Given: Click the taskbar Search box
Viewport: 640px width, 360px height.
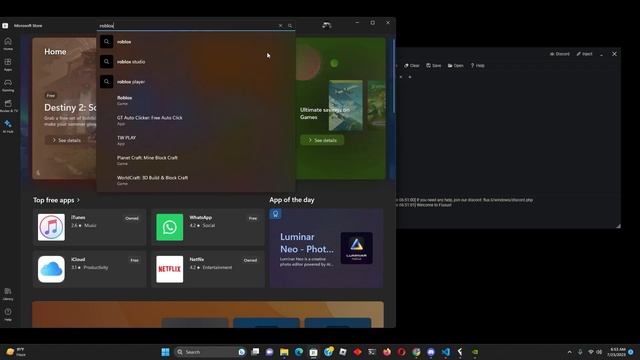Looking at the screenshot, I should (210, 352).
